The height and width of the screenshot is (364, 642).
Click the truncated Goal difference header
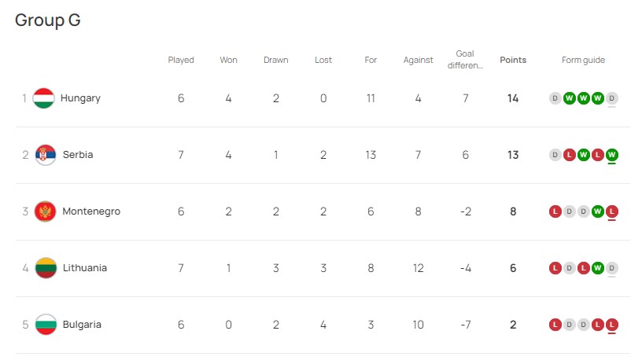point(465,60)
